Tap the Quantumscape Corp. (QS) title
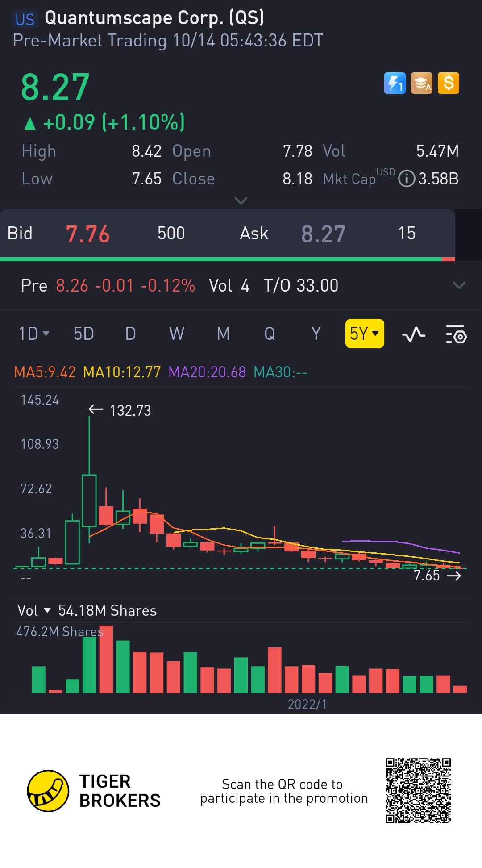 point(154,18)
